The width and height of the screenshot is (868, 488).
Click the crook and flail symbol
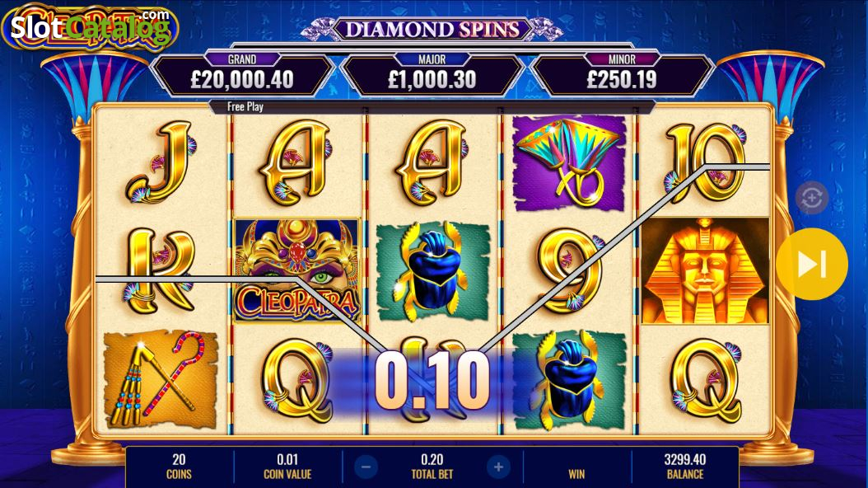(161, 379)
